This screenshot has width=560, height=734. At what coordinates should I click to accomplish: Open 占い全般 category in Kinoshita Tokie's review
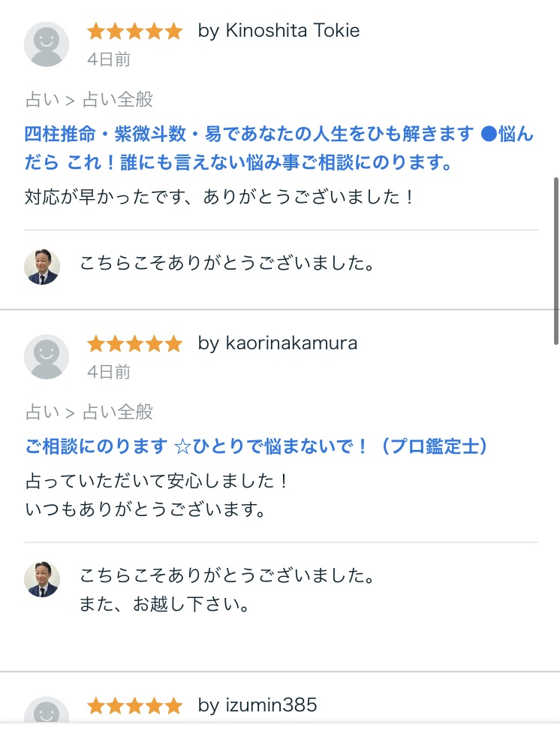click(118, 98)
